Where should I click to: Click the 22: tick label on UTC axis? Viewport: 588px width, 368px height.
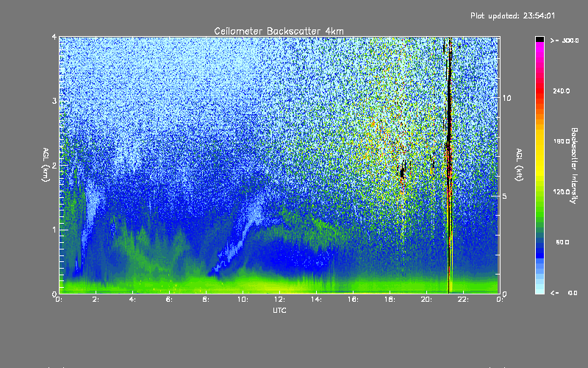point(463,300)
